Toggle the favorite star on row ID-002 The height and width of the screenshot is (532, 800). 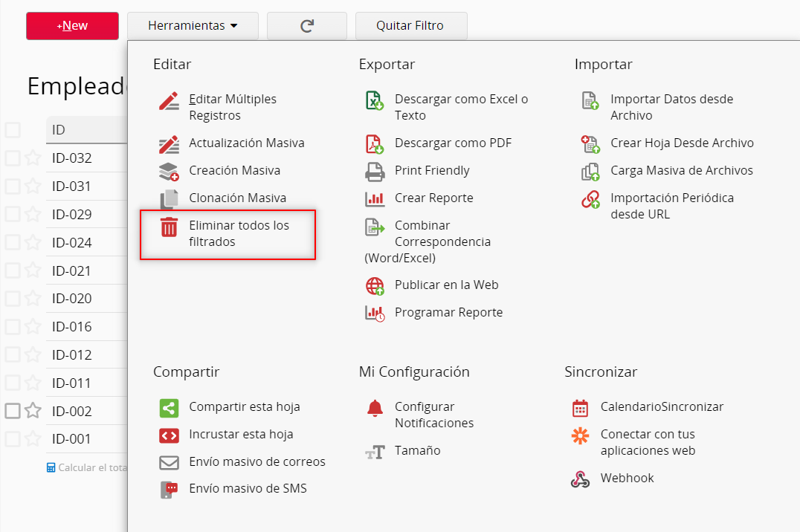(33, 410)
